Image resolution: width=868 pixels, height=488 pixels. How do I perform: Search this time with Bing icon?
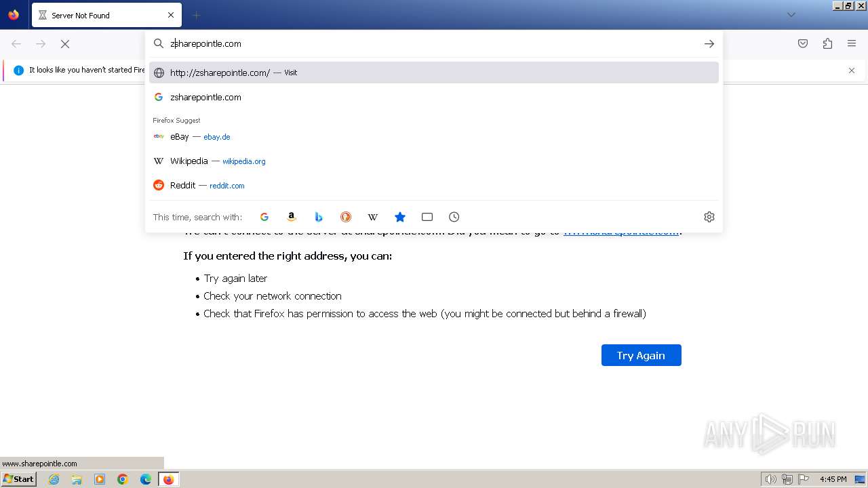[x=319, y=217]
